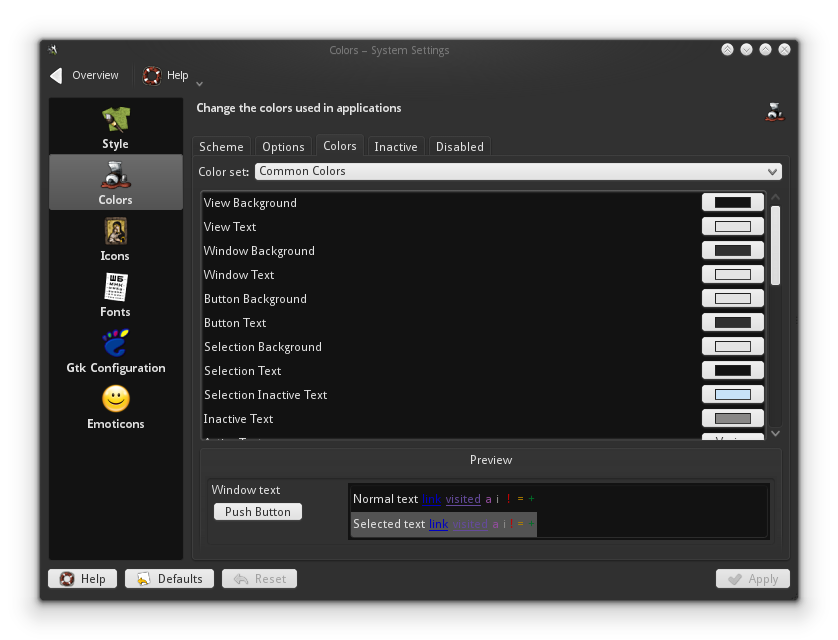
Task: Go back to Overview
Action: point(85,75)
